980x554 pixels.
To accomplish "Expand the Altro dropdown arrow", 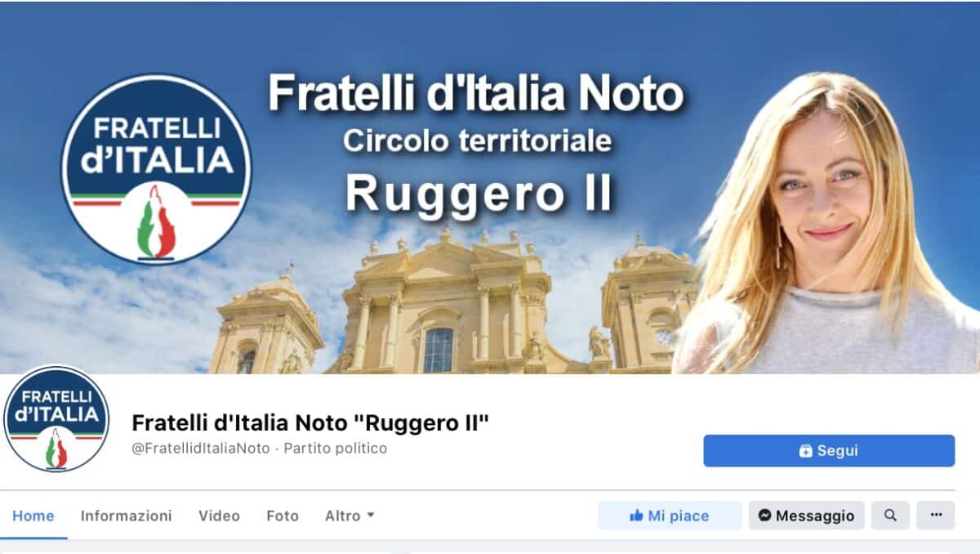I will point(370,515).
